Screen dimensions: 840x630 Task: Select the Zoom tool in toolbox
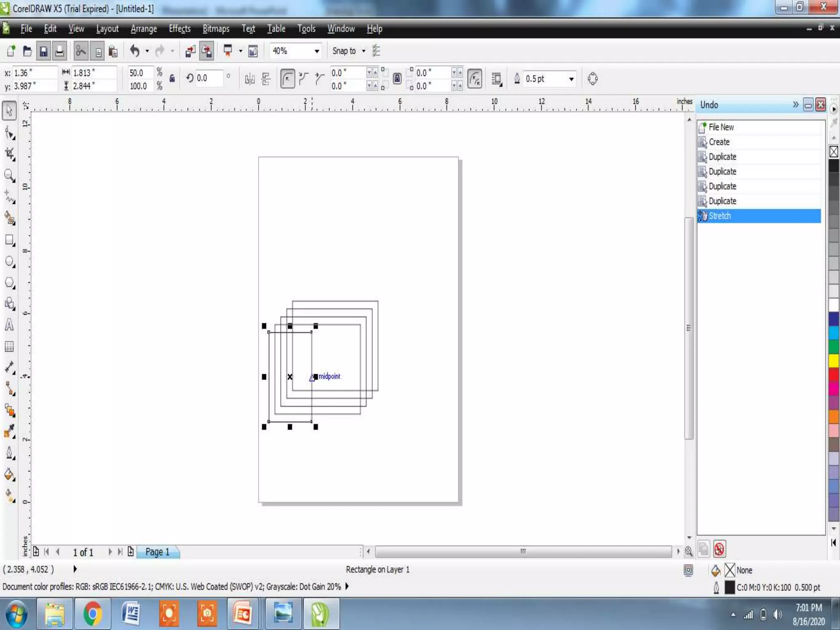pos(9,175)
